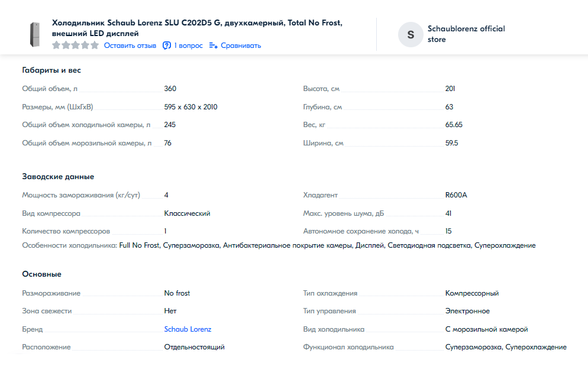Click the store avatar with letter S

[411, 34]
